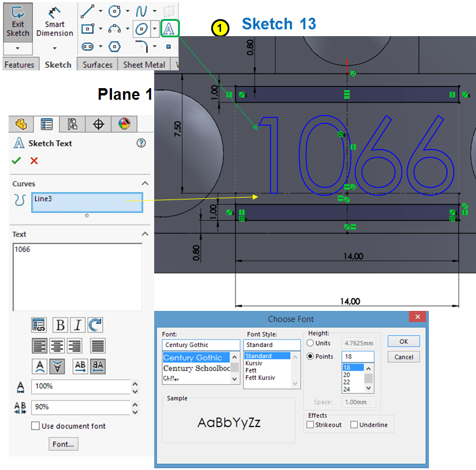Activate the Smart Dimension tool

[x=54, y=21]
